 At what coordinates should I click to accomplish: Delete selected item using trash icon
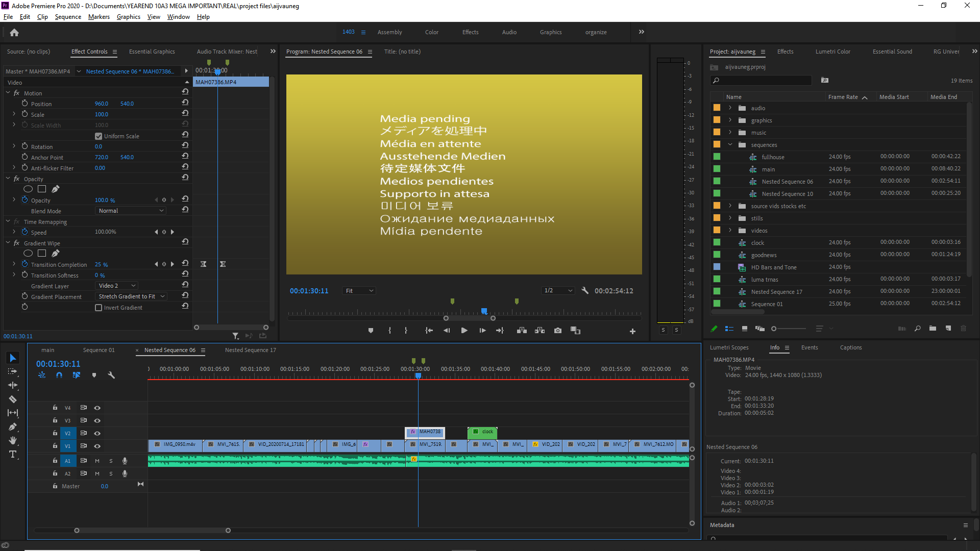pyautogui.click(x=965, y=329)
